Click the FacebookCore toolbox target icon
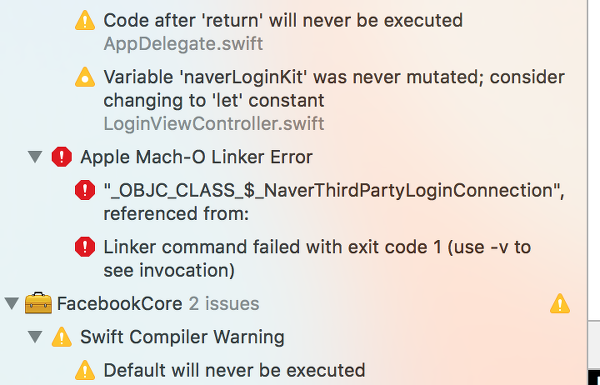The image size is (600, 385). coord(38,303)
